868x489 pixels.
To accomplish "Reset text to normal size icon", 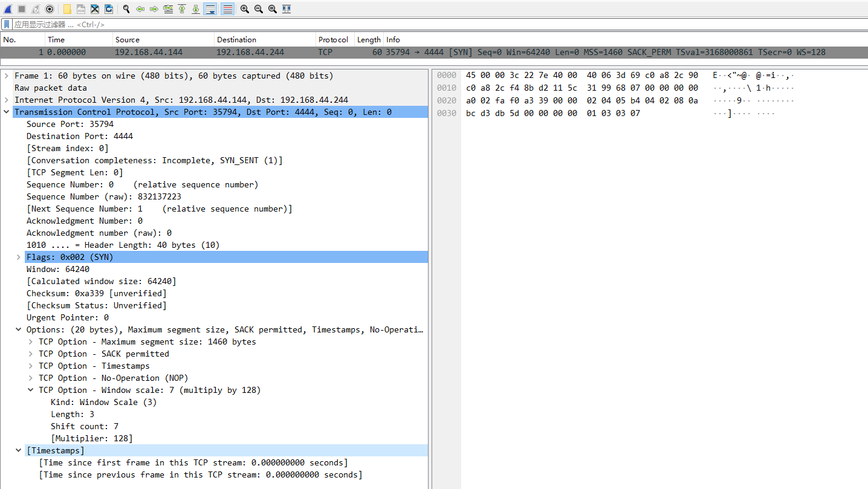I will (273, 9).
